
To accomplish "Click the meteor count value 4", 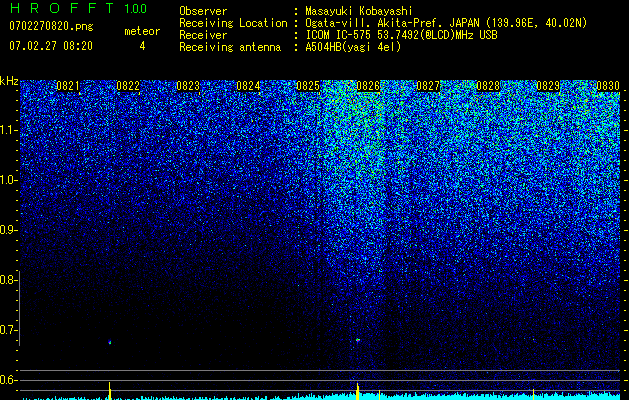I will click(x=142, y=46).
